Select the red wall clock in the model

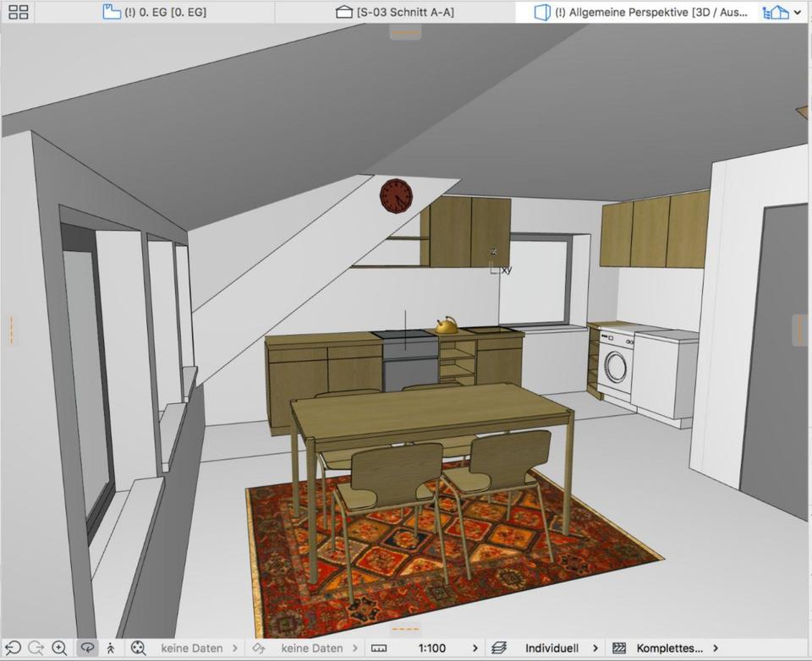396,196
